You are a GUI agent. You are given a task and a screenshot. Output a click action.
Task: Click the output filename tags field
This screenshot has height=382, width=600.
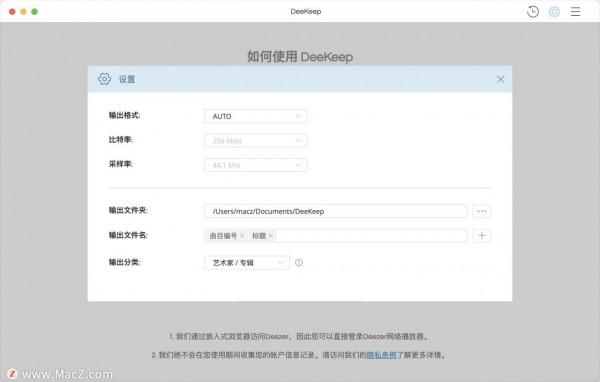coord(336,235)
